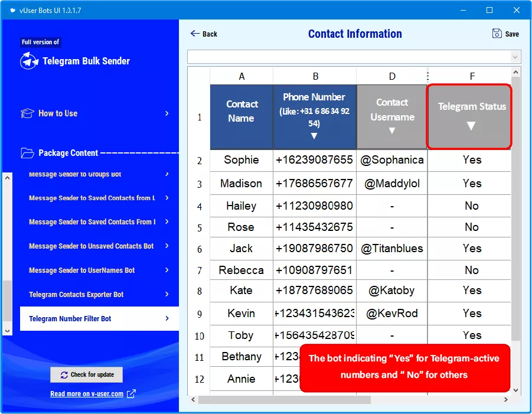The width and height of the screenshot is (532, 414).
Task: Click the cell containing Annie
Action: point(241,379)
